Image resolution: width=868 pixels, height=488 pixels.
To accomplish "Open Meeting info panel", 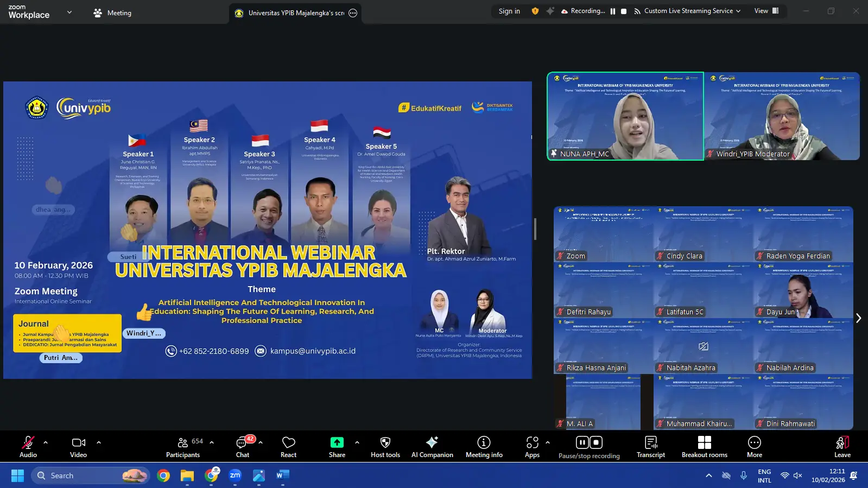I will pyautogui.click(x=484, y=447).
